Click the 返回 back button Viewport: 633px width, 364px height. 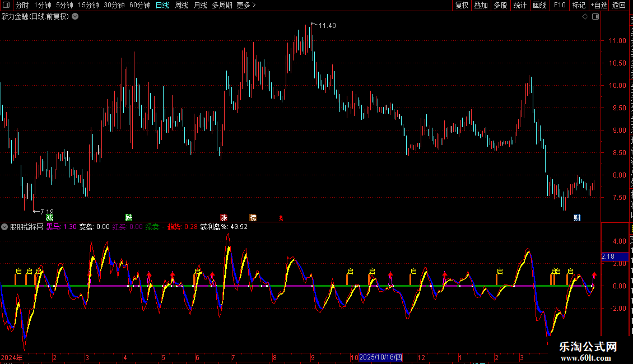[618, 5]
